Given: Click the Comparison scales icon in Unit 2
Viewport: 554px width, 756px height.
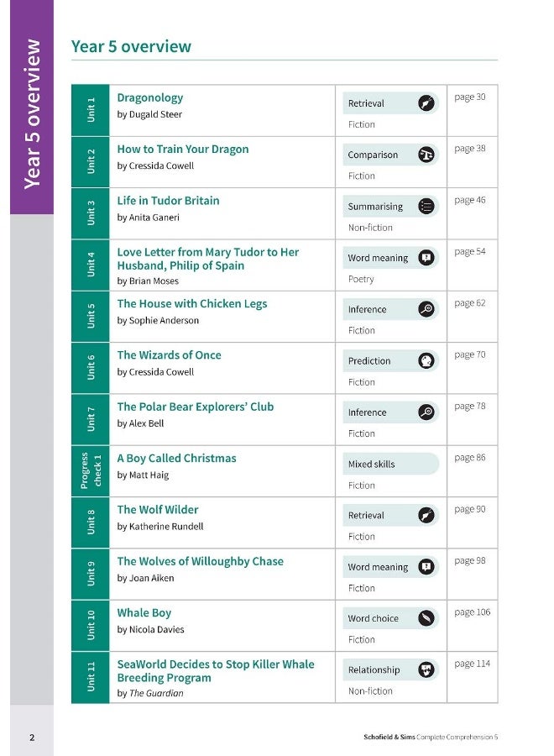Looking at the screenshot, I should tap(427, 155).
